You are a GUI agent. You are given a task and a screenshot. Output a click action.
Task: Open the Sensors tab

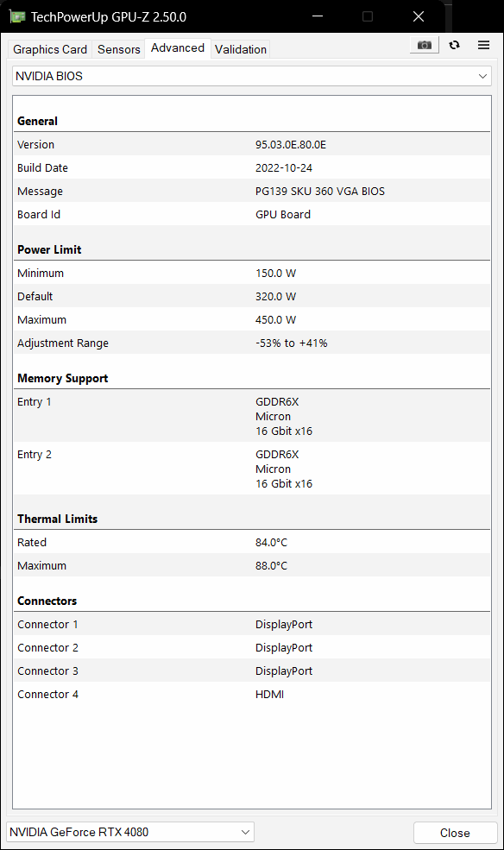pyautogui.click(x=118, y=49)
